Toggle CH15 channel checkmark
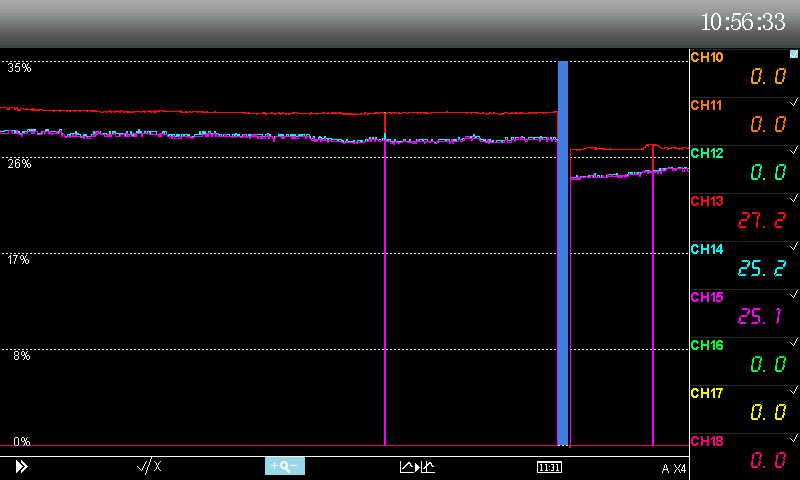The width and height of the screenshot is (800, 480). coord(794,294)
